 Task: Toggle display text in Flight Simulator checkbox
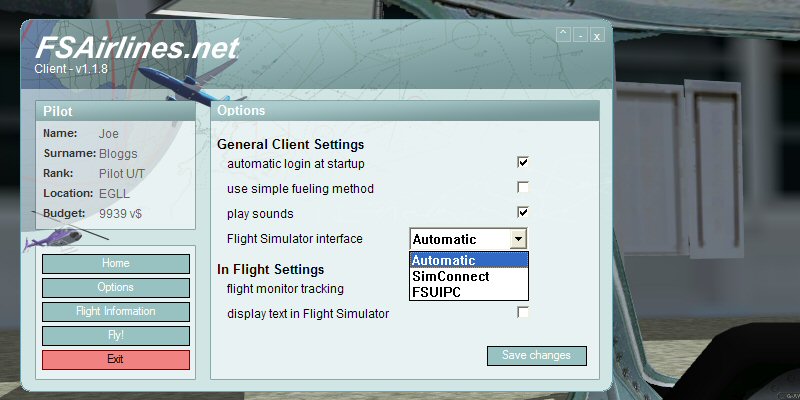(522, 312)
